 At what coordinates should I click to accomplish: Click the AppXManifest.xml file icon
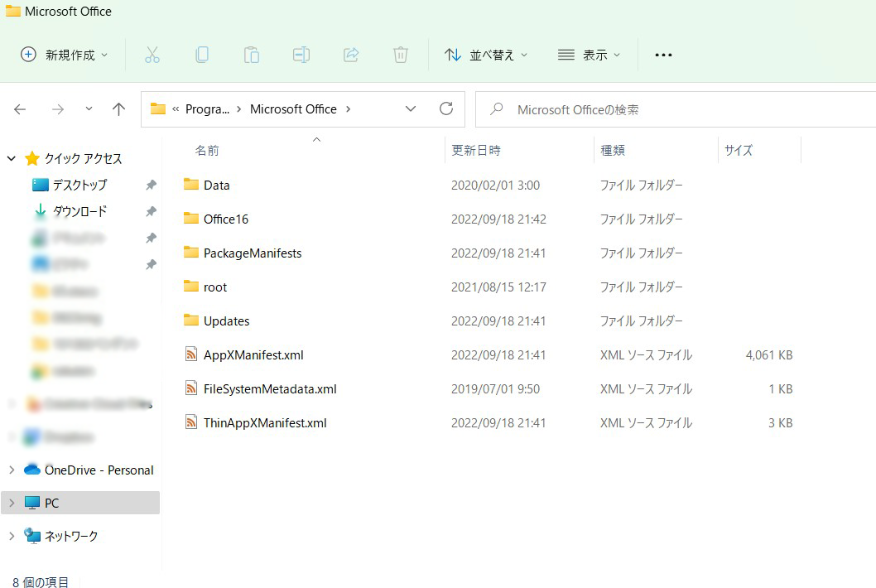click(191, 354)
